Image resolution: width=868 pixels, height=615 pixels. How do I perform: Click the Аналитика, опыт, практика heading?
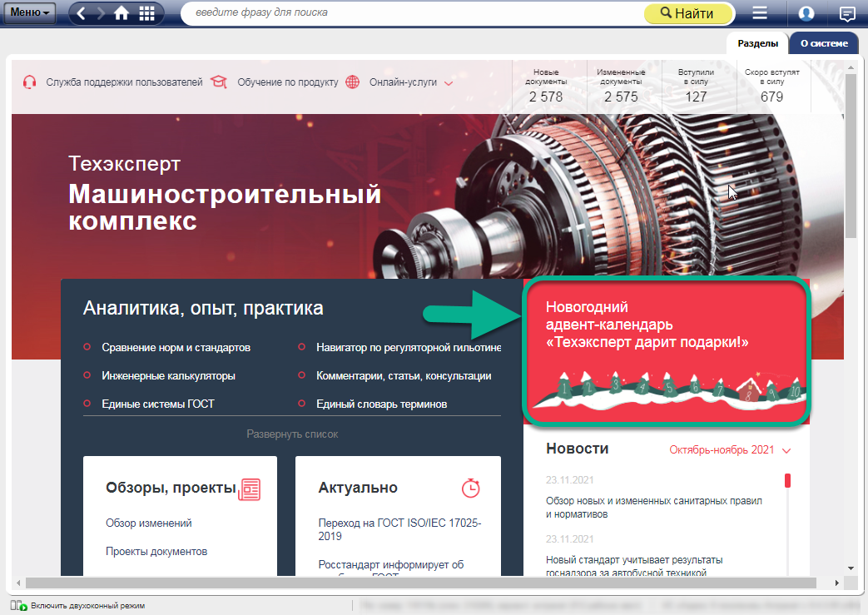(203, 308)
